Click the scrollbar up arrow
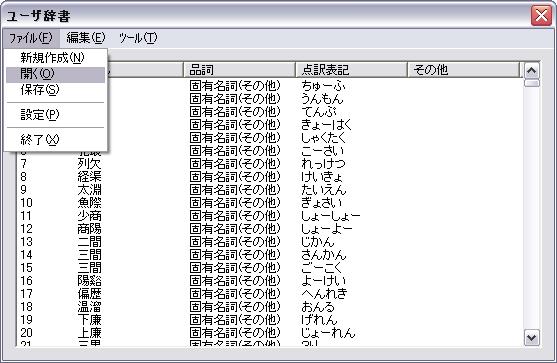 531,70
